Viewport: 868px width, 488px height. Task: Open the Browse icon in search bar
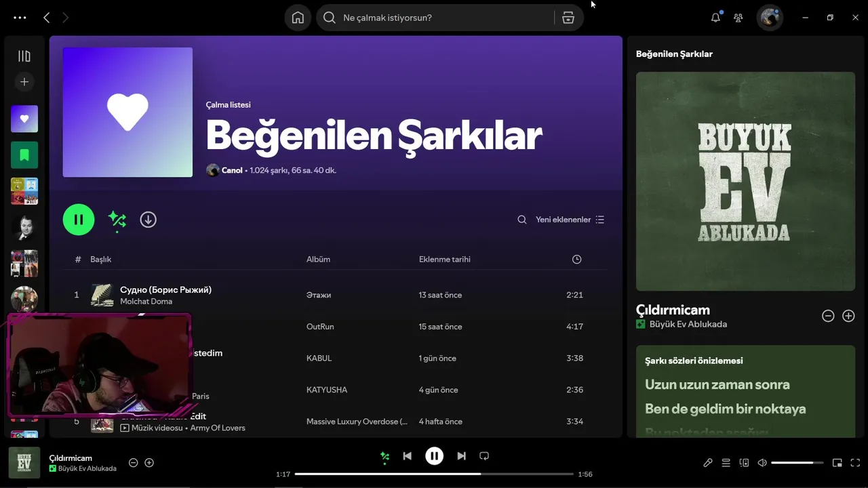(x=568, y=18)
